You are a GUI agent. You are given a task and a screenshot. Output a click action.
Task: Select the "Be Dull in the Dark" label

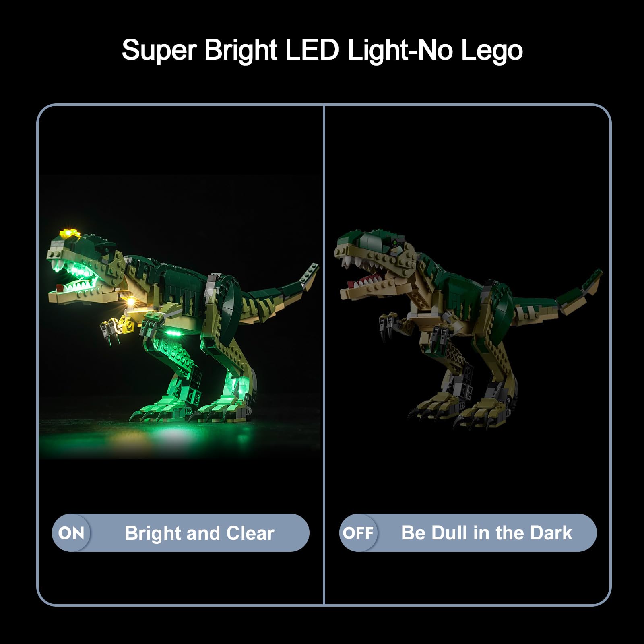tap(487, 533)
